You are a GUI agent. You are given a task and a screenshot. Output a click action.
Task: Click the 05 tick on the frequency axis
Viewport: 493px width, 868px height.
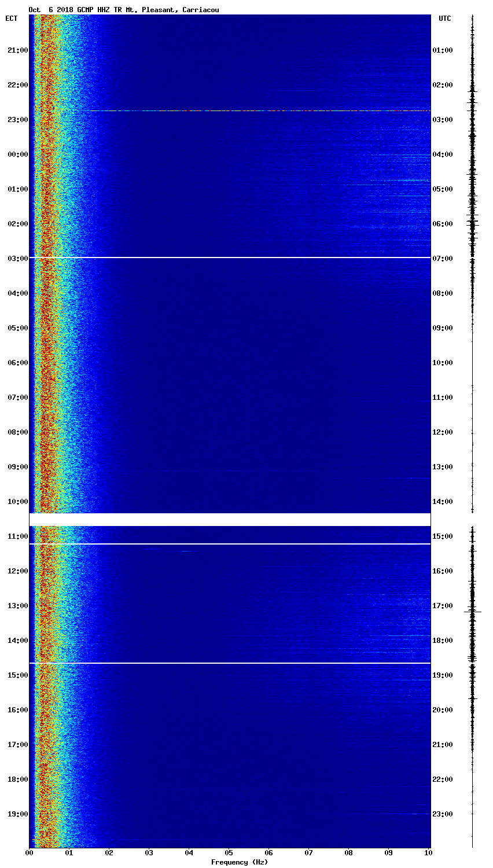(x=229, y=853)
